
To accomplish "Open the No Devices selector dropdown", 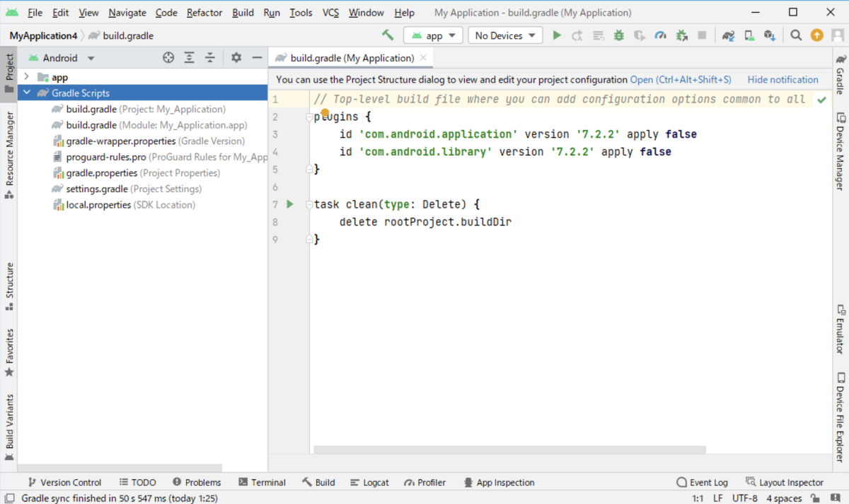I will point(505,35).
